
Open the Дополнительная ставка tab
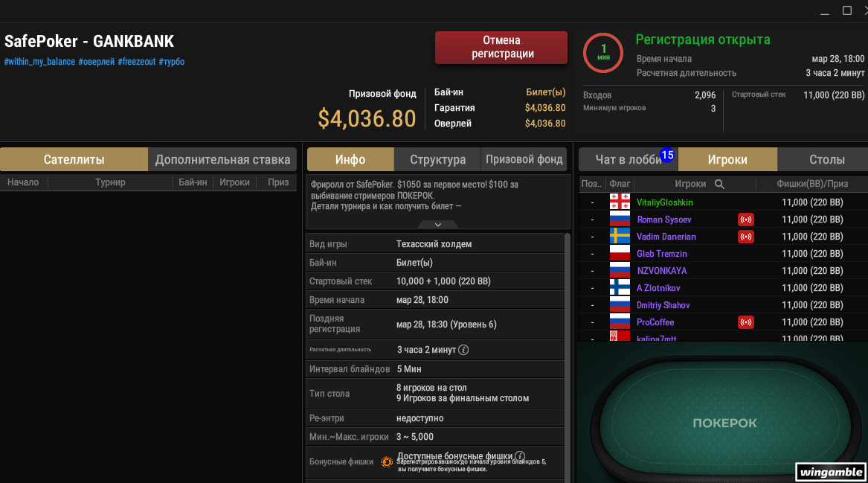(222, 159)
